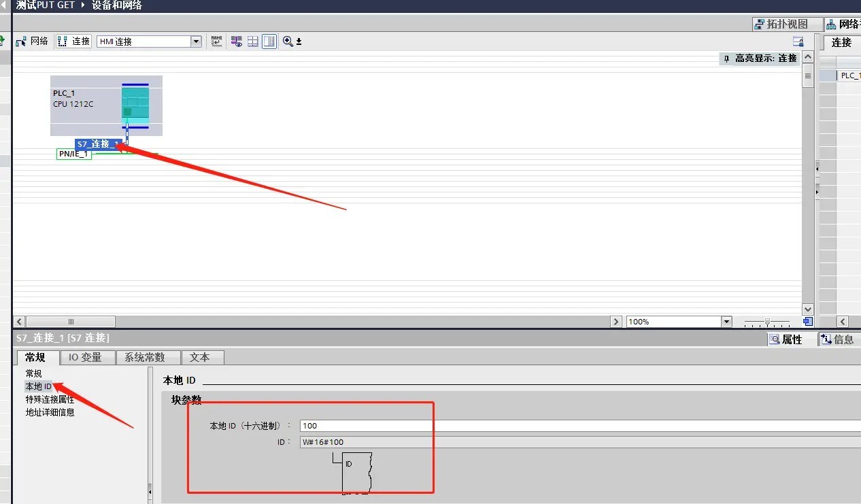Image resolution: width=861 pixels, height=504 pixels.
Task: Click the page break grid icon
Action: 253,41
